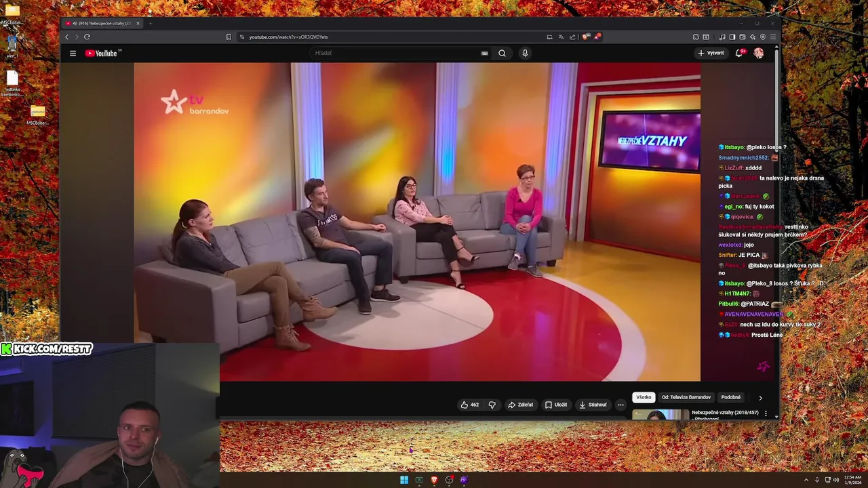868x488 pixels.
Task: Click the Vytvoriť create button
Action: [x=711, y=53]
